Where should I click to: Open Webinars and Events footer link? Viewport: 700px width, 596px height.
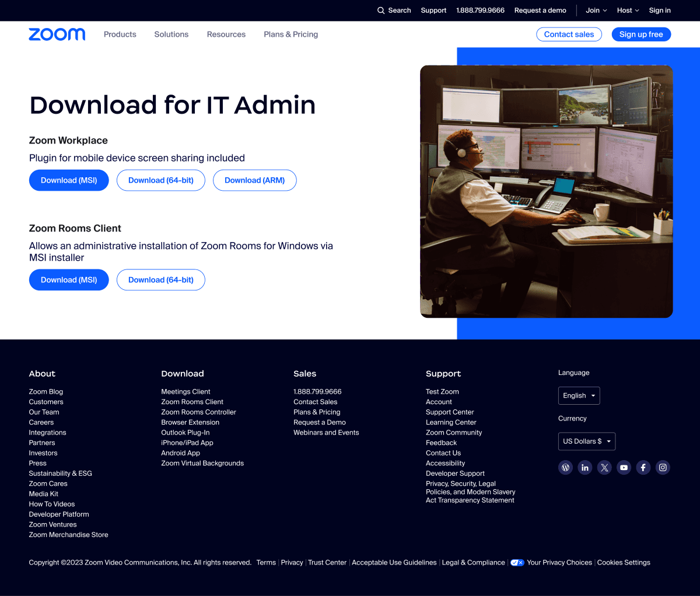(326, 433)
